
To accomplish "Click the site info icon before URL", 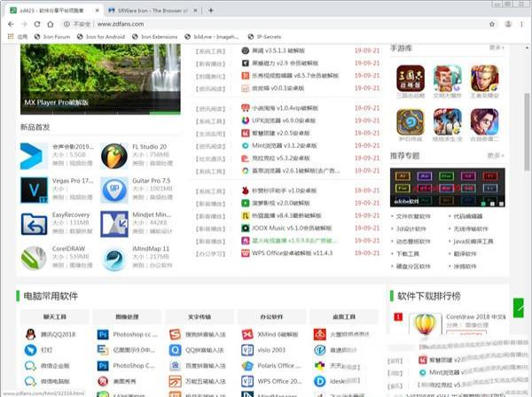I will pyautogui.click(x=66, y=24).
